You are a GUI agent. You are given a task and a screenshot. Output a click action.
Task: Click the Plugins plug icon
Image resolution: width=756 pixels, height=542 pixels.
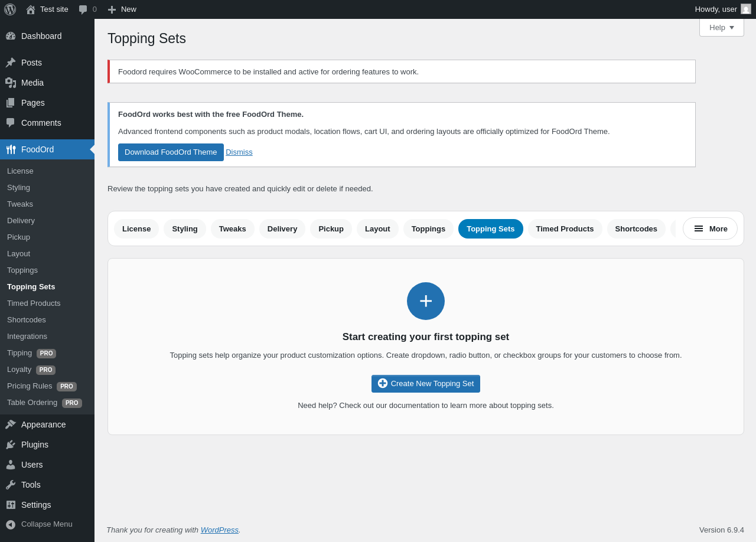pos(11,445)
